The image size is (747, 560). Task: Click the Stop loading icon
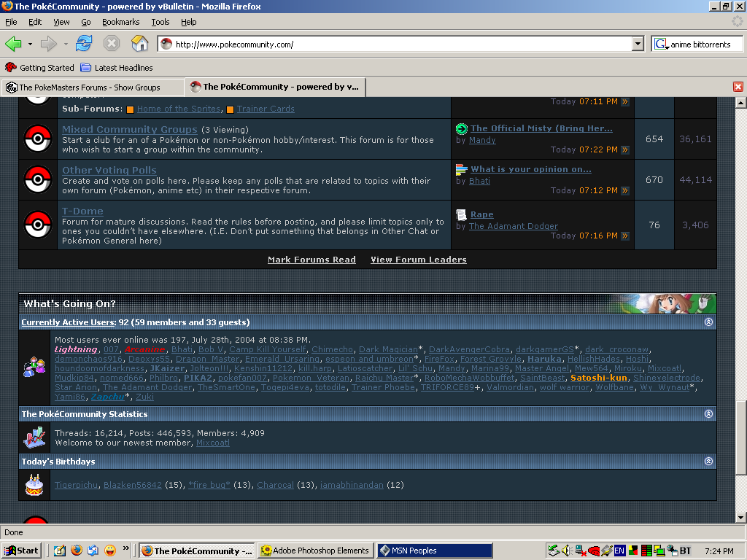tap(112, 44)
